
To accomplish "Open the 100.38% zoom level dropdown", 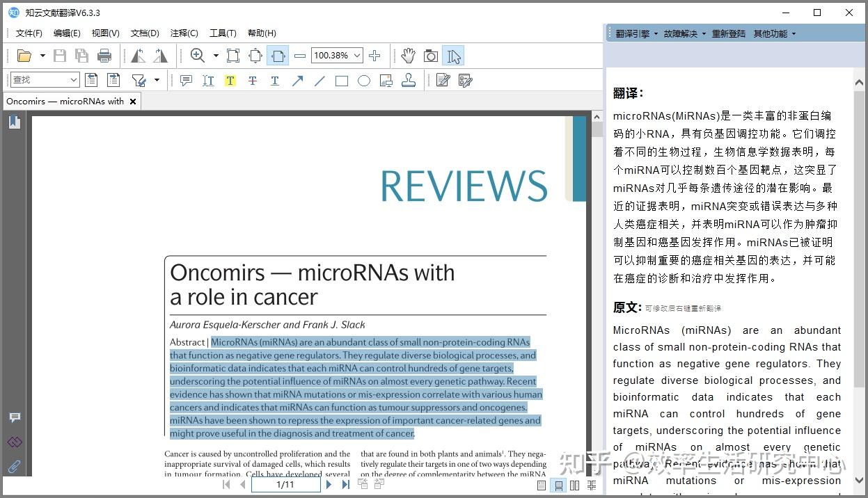I will 357,56.
